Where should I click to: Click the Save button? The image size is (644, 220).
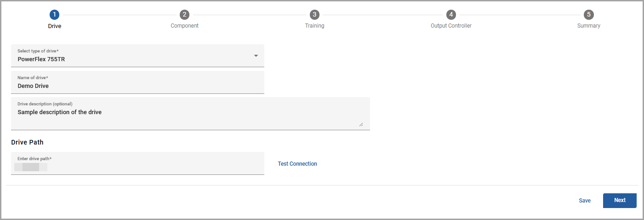[x=585, y=201]
